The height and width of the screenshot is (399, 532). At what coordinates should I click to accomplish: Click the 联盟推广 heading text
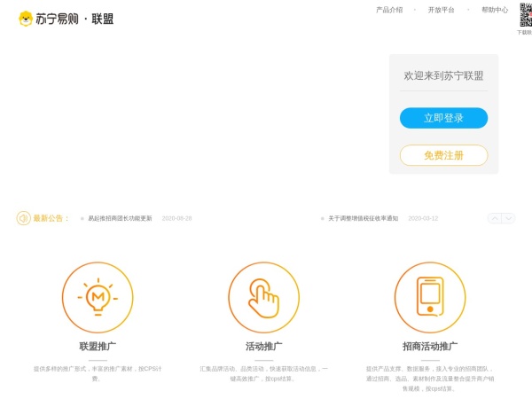point(98,346)
